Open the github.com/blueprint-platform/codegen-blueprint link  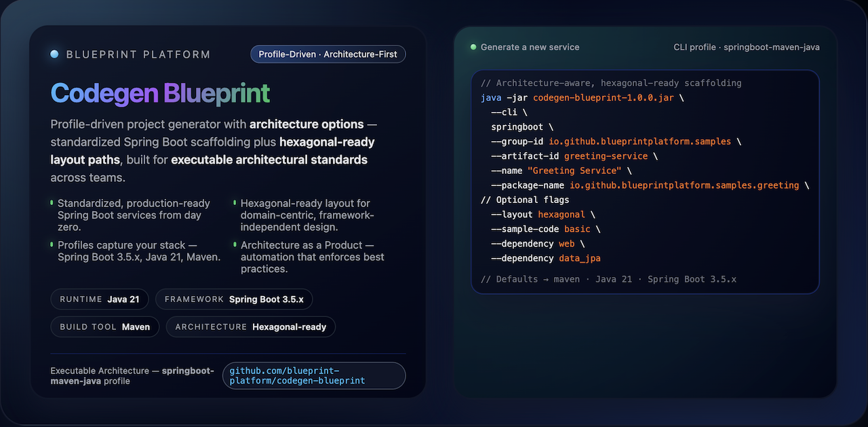(x=313, y=375)
